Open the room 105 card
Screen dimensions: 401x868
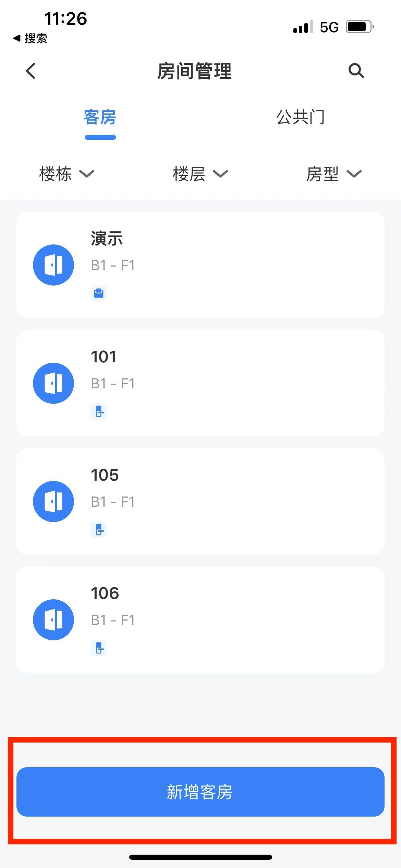[x=240, y=501]
